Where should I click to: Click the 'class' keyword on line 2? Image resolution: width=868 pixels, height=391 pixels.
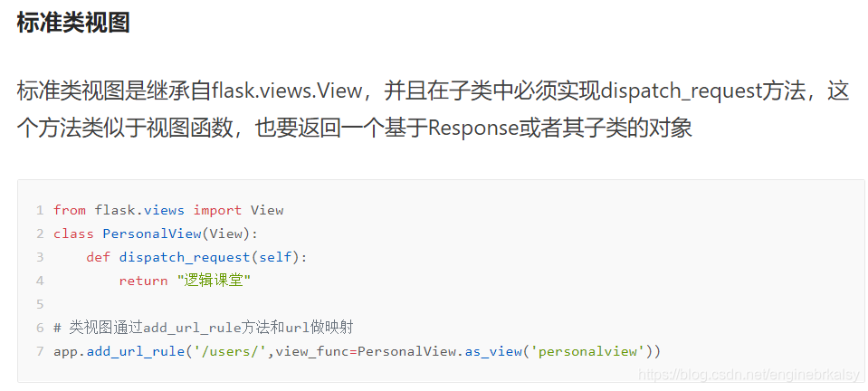73,234
